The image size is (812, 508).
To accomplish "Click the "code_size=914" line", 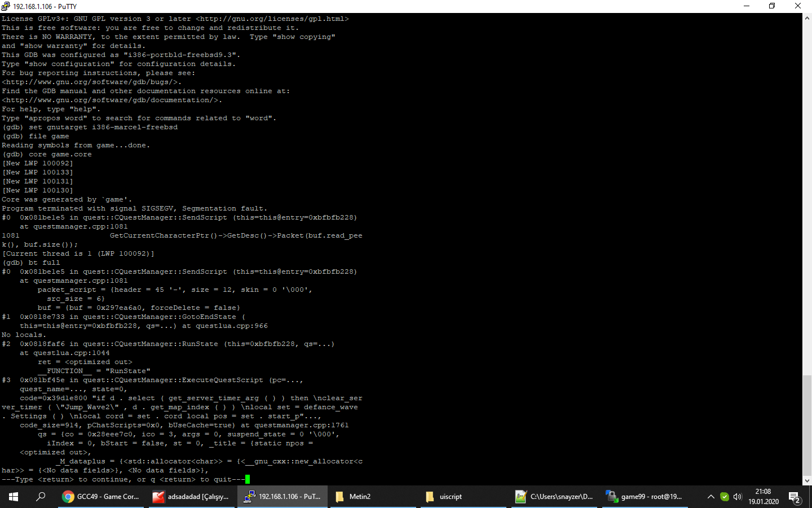I will [x=184, y=425].
